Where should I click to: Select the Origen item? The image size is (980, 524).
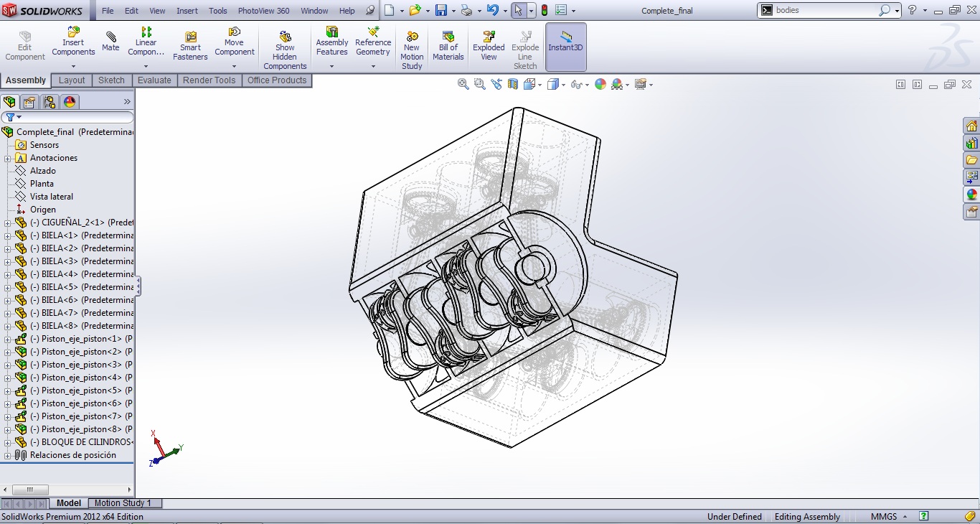43,210
